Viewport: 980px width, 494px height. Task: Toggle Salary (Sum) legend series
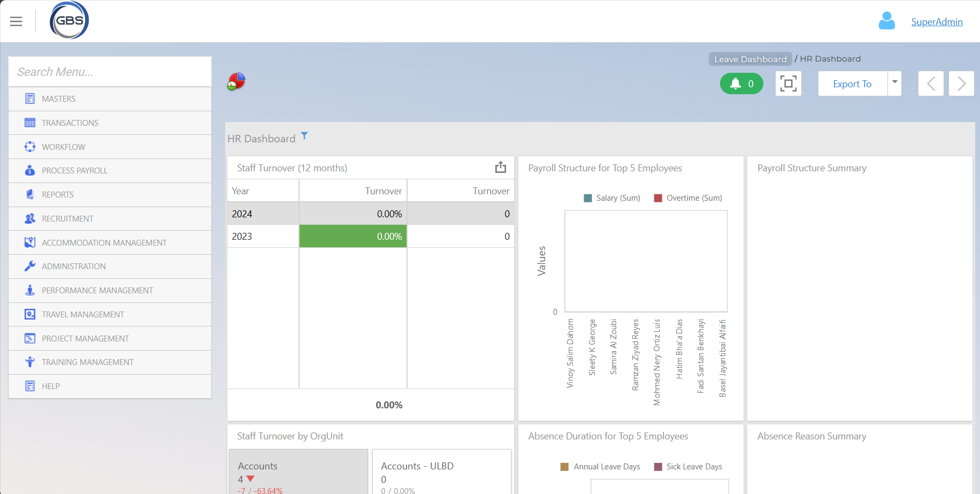click(612, 198)
